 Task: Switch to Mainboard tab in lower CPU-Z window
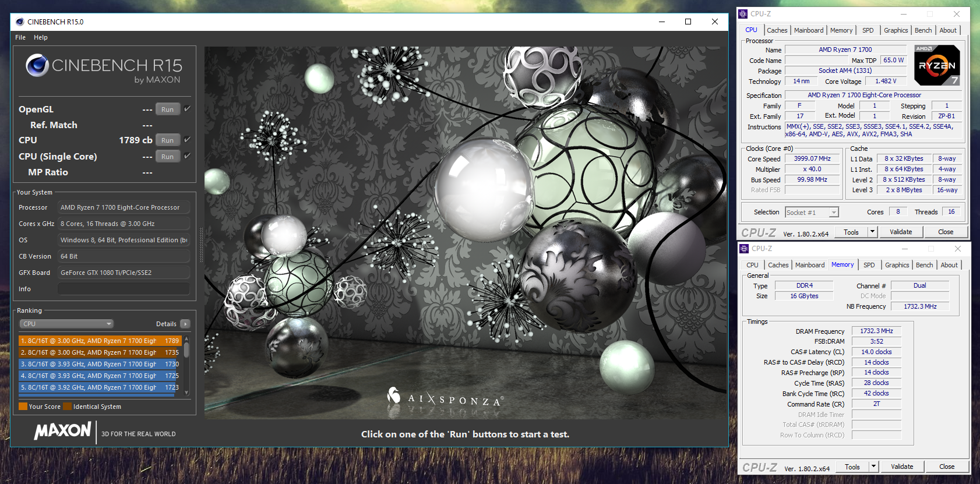point(810,265)
